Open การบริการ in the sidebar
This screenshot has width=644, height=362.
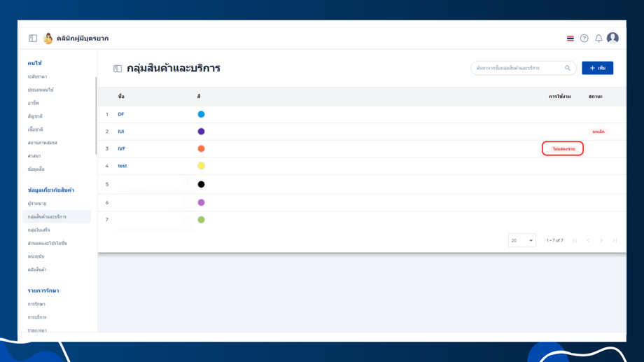37,317
